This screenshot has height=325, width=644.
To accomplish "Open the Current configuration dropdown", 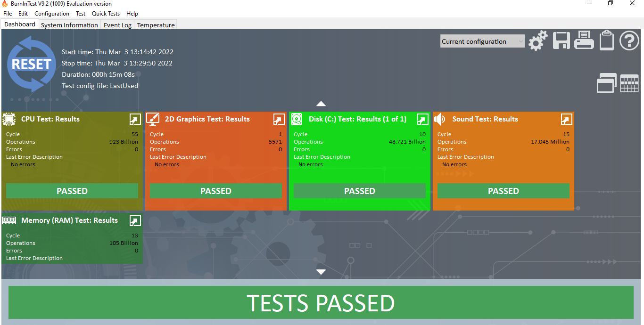I will pos(482,41).
